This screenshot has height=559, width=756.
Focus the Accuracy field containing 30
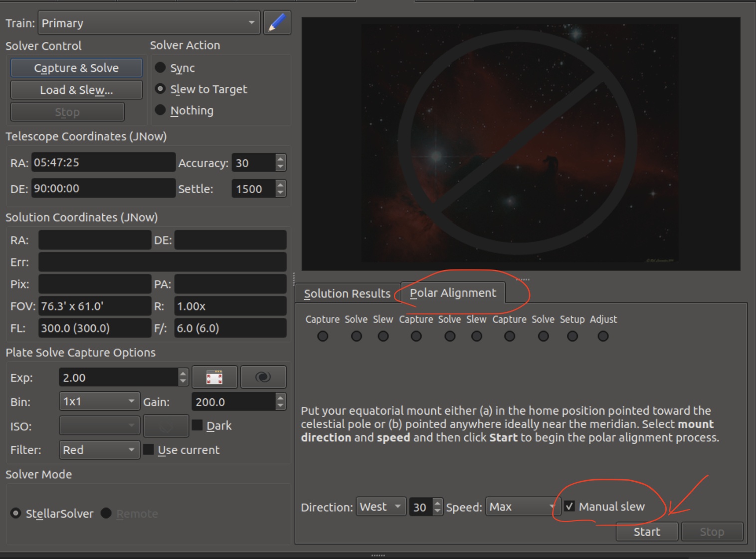click(254, 163)
